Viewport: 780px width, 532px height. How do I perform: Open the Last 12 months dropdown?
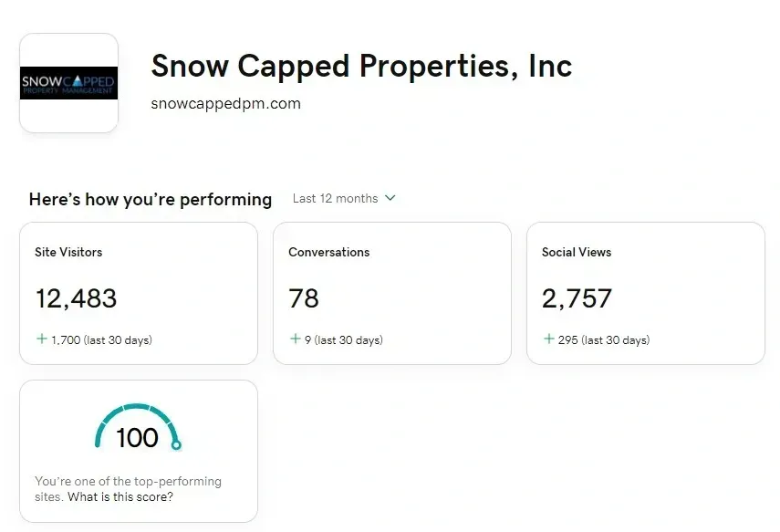pos(344,199)
